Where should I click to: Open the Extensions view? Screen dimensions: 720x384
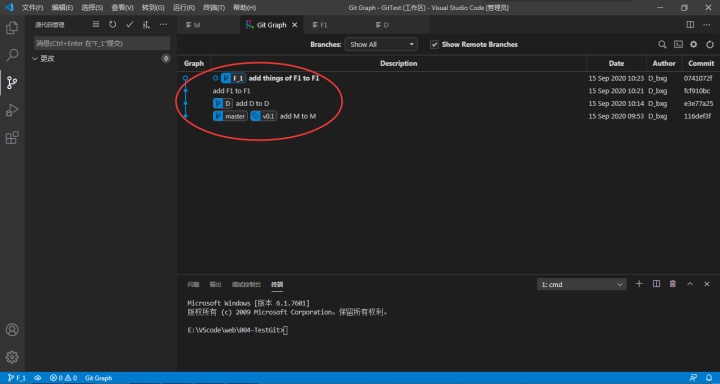[12, 137]
